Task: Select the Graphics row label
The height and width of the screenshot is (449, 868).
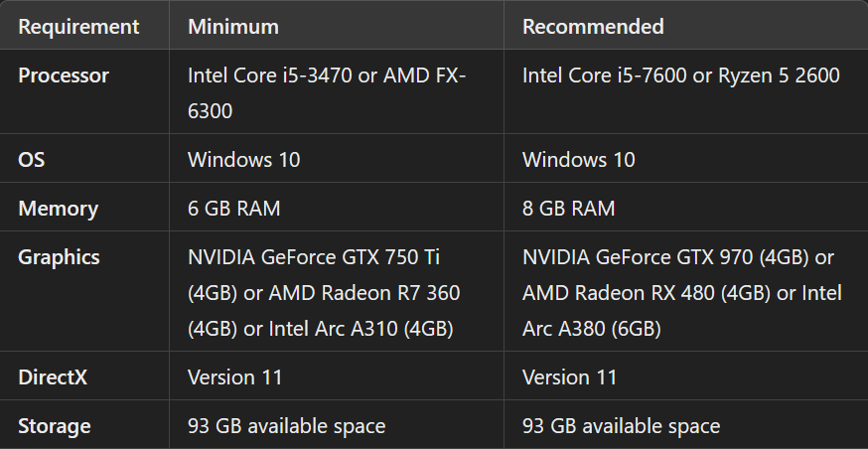Action: [x=59, y=257]
